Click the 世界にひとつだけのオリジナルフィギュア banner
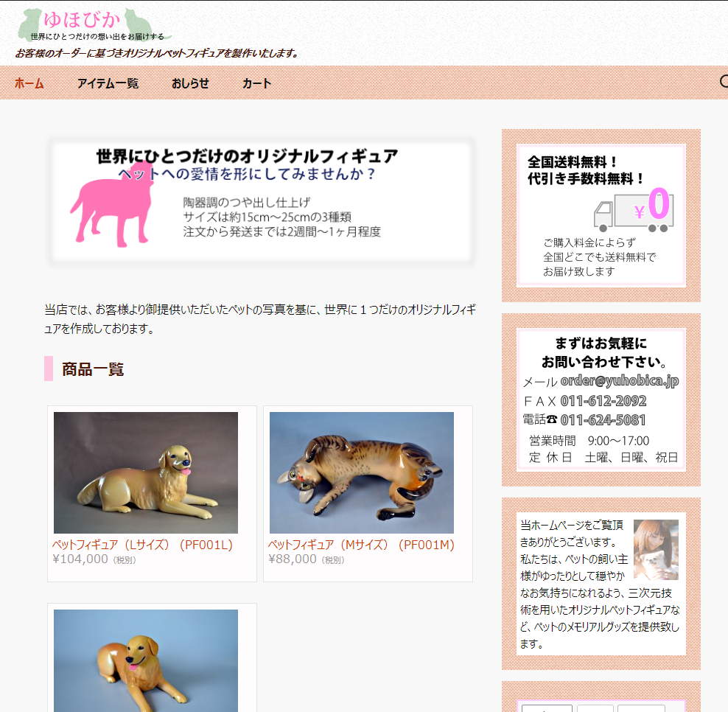 [262, 202]
